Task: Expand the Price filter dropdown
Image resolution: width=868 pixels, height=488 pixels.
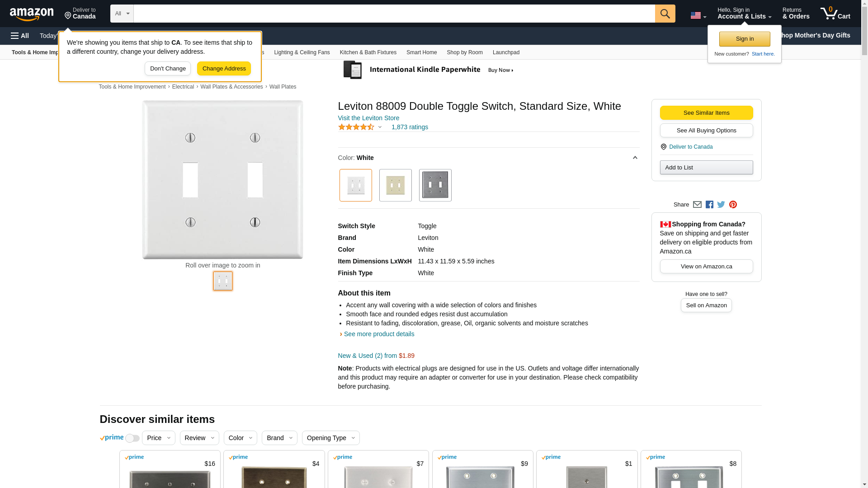Action: click(158, 438)
